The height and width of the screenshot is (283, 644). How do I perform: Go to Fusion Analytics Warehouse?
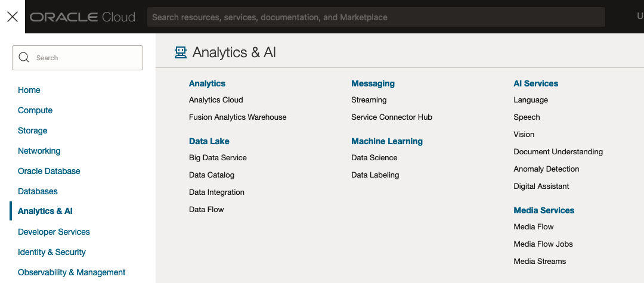237,117
